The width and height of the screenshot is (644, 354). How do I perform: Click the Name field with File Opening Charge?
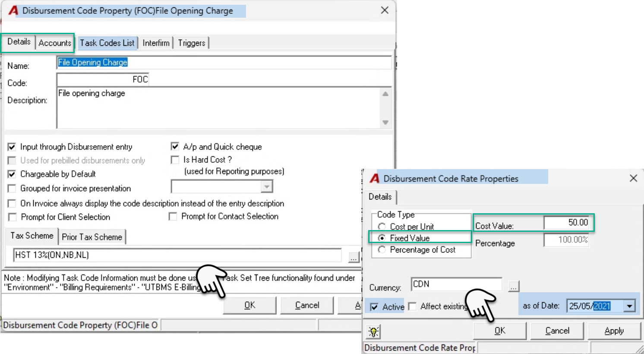click(x=224, y=63)
